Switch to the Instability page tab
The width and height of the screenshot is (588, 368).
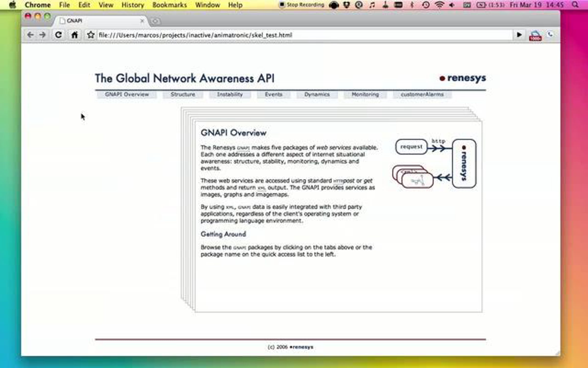tap(230, 94)
